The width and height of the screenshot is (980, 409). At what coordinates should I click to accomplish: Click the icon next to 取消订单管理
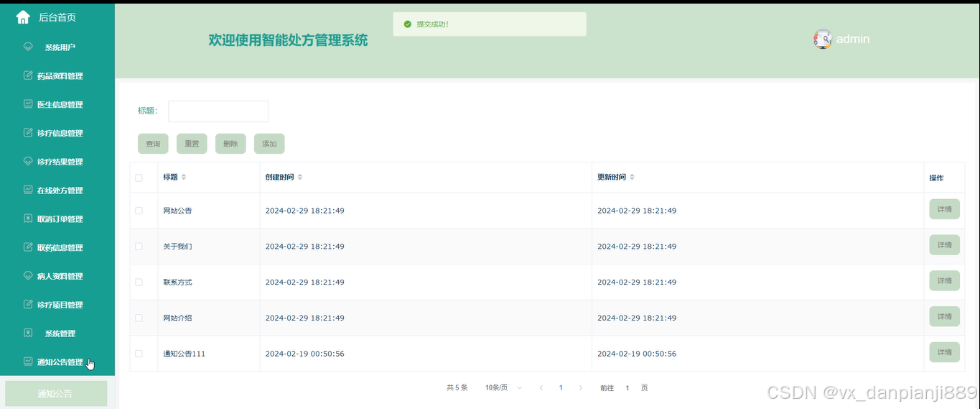click(x=28, y=219)
